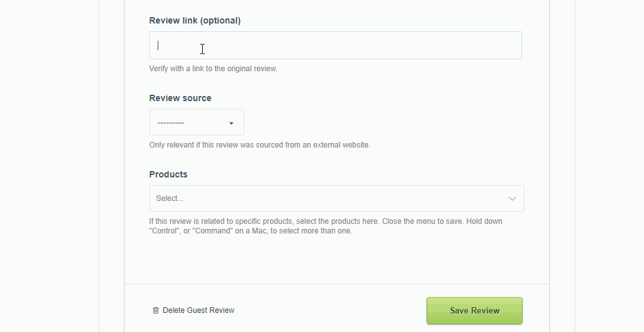Click the "Only relevant if this review" help text
The height and width of the screenshot is (332, 644).
(259, 145)
